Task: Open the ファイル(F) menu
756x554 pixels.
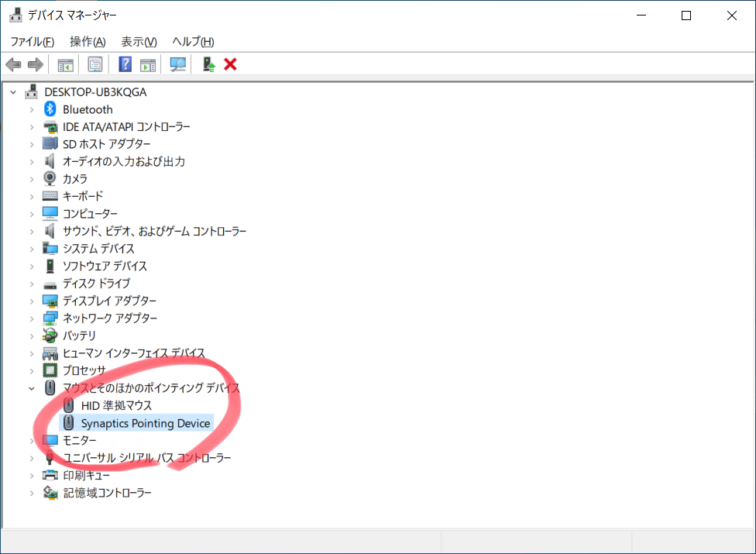Action: (x=32, y=42)
